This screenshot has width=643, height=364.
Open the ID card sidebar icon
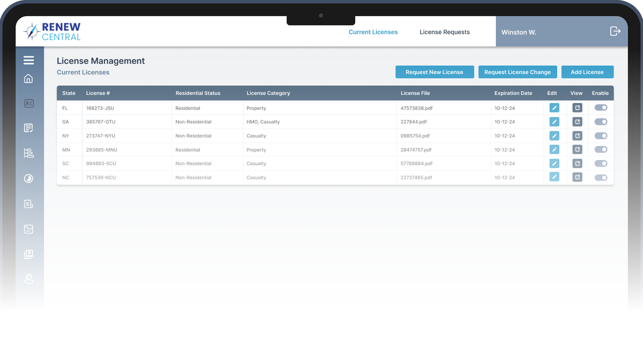(x=29, y=104)
